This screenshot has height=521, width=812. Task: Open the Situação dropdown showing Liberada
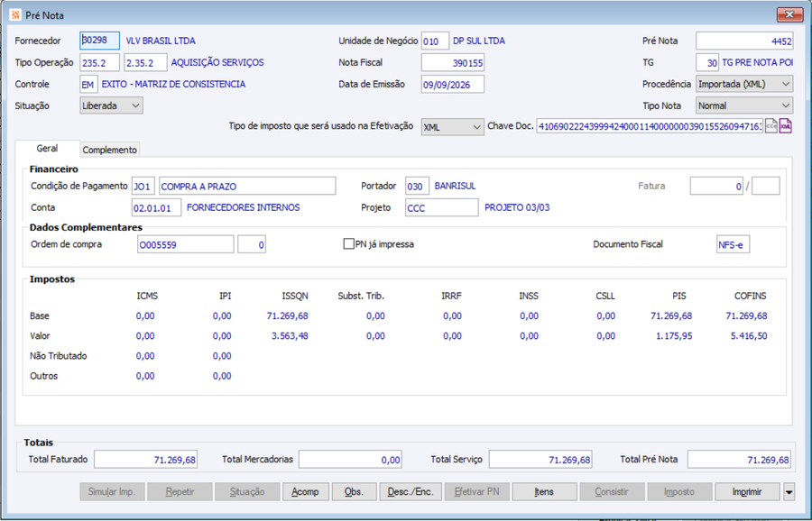coord(111,105)
